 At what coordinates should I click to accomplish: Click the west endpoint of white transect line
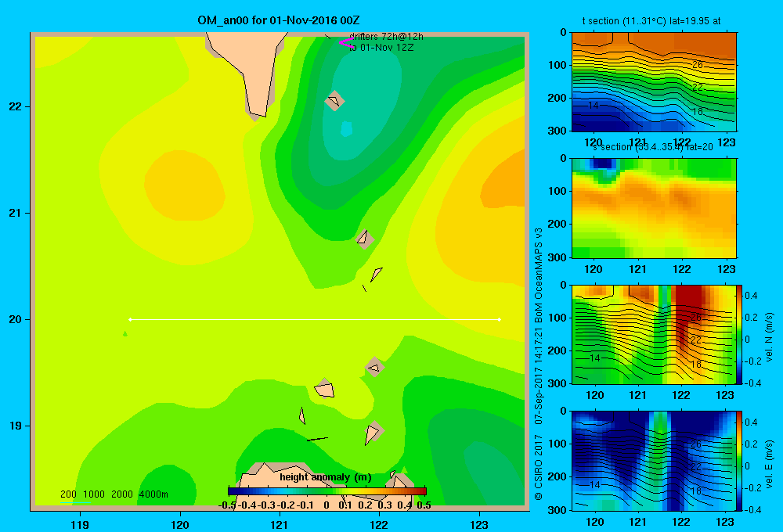pyautogui.click(x=130, y=319)
